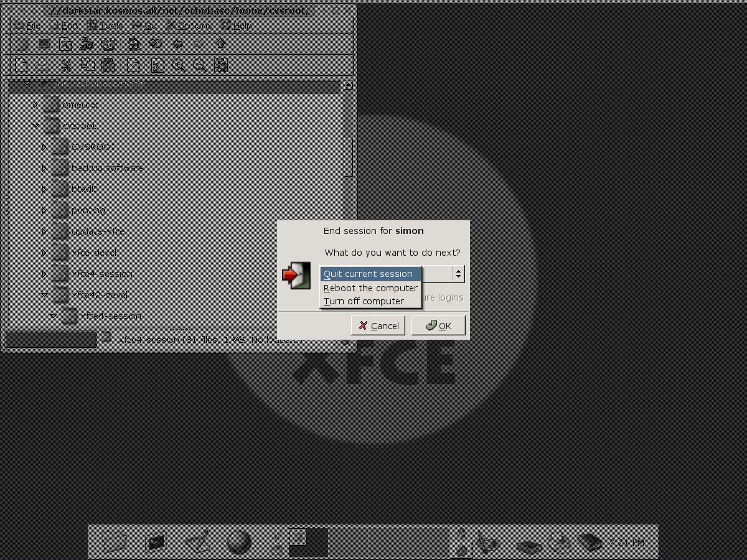This screenshot has width=747, height=560.
Task: Click the 7:21 PM panel clock
Action: click(x=627, y=543)
